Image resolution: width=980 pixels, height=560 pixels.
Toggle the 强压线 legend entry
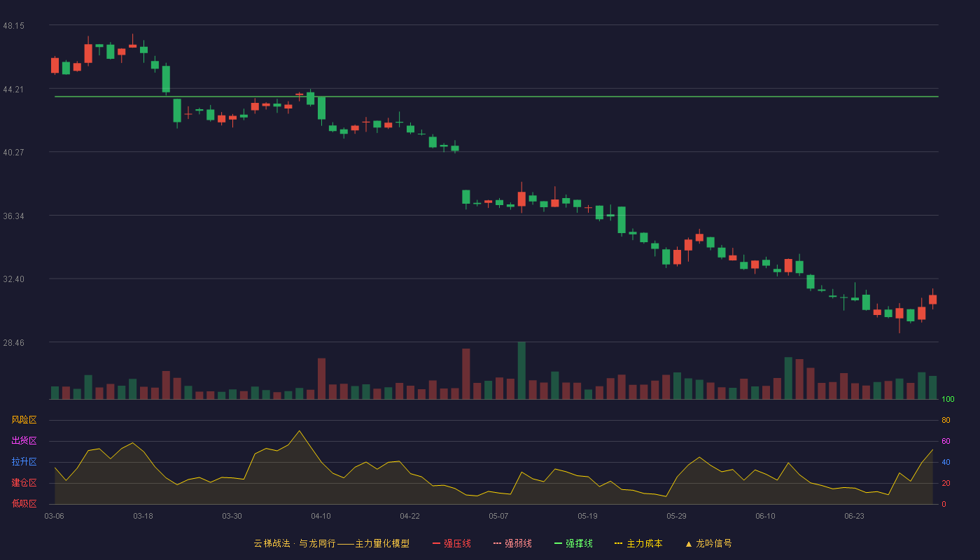tap(451, 543)
